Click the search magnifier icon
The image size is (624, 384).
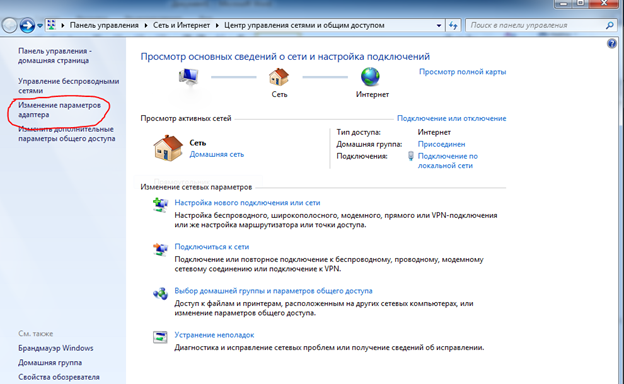[609, 25]
